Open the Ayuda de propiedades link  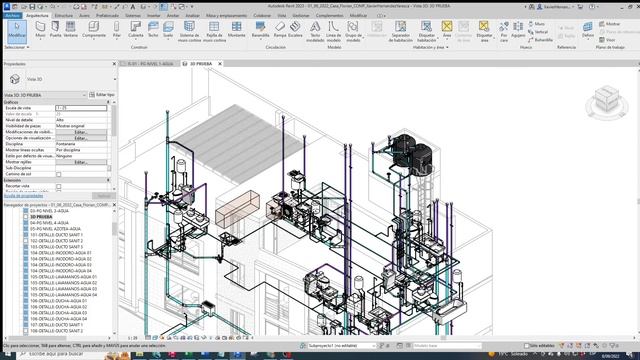click(x=24, y=196)
